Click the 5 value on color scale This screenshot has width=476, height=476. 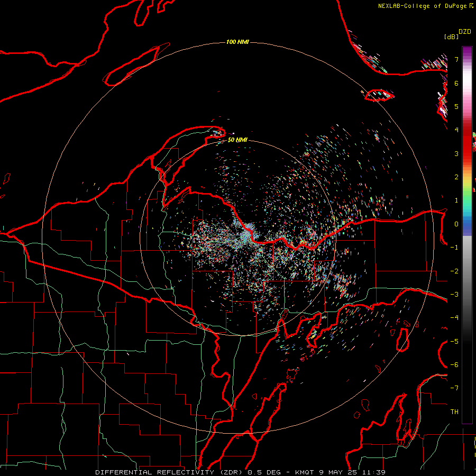456,106
